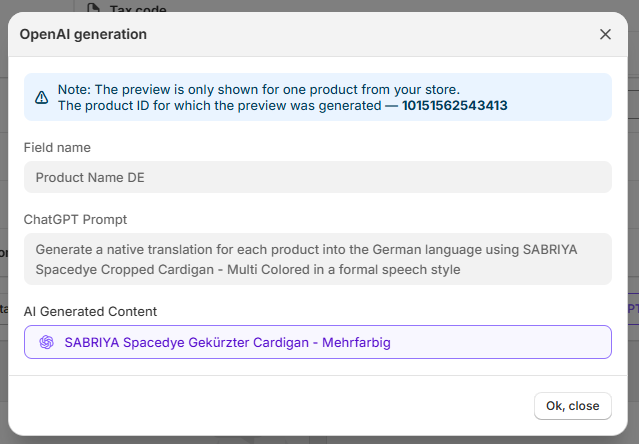Click into the ChatGPT Prompt text area
Image resolution: width=639 pixels, height=444 pixels.
(x=317, y=259)
